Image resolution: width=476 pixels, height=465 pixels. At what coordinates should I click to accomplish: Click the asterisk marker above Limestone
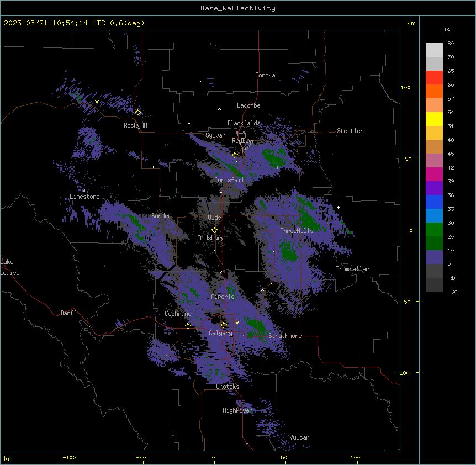point(84,191)
